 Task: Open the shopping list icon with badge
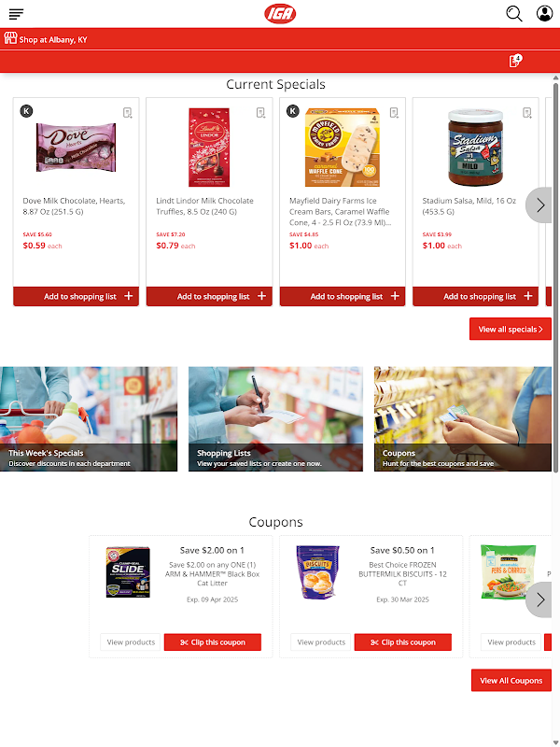[x=515, y=61]
